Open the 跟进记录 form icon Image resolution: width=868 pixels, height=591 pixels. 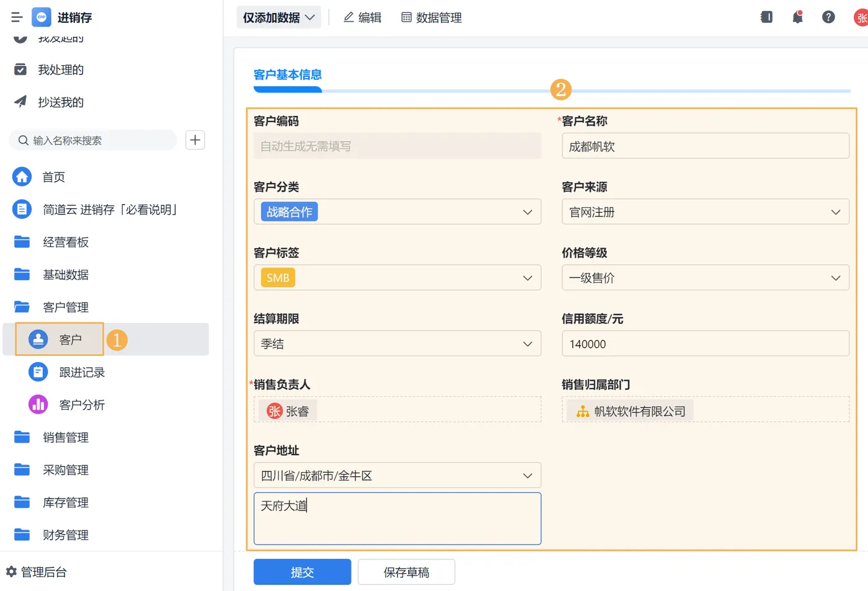pos(38,372)
